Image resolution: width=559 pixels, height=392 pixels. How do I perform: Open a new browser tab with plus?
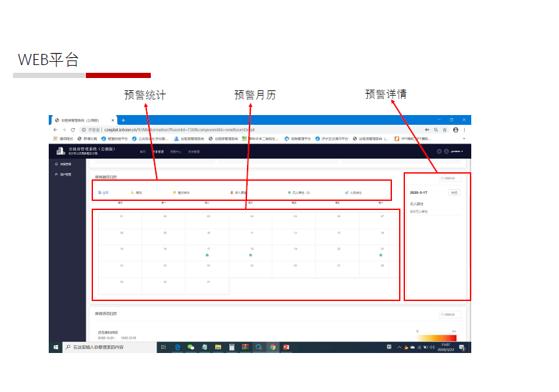pyautogui.click(x=123, y=120)
